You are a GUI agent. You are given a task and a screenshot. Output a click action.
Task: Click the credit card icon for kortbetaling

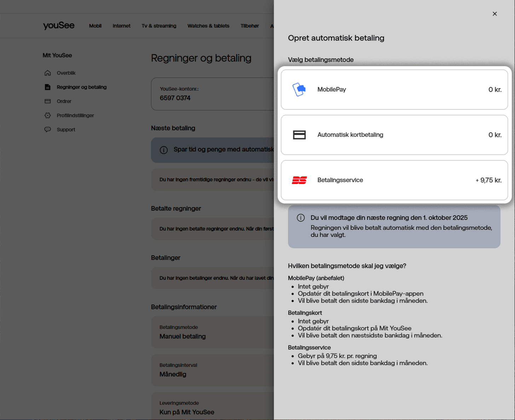299,135
